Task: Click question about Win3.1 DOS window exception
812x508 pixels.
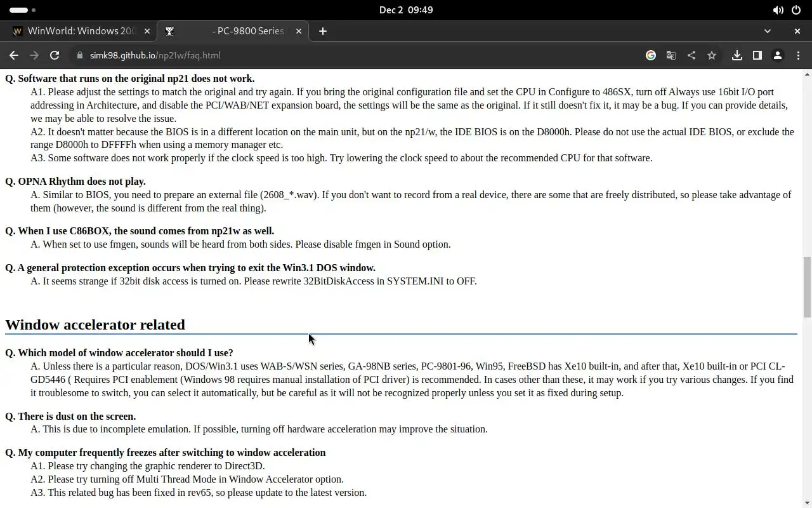Action: [x=190, y=268]
